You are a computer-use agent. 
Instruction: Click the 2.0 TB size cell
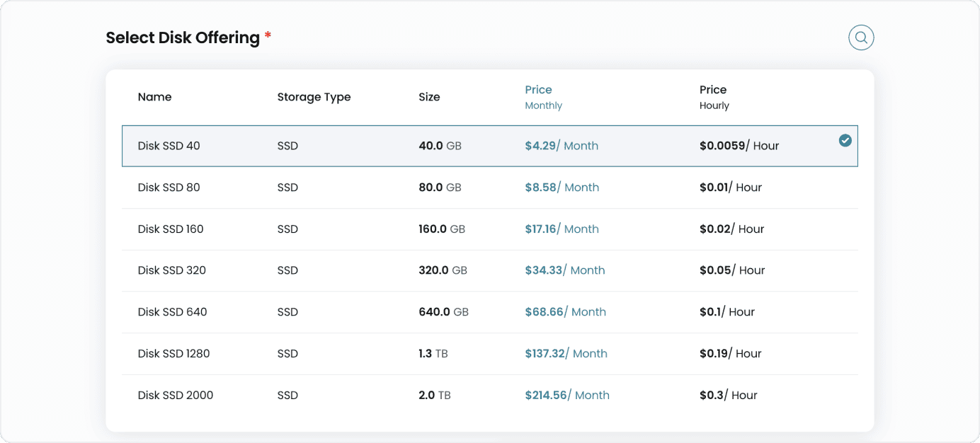tap(434, 396)
